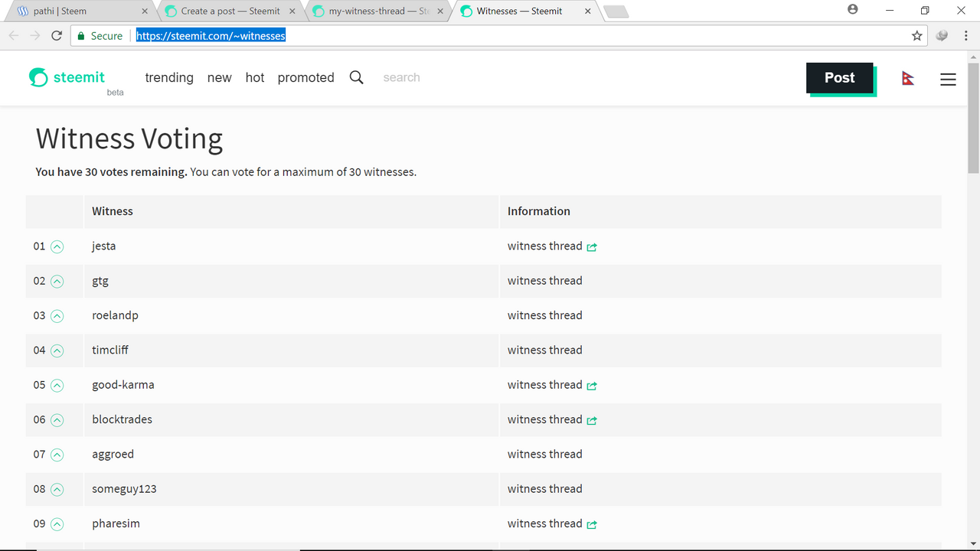Click the search magnifier icon
980x551 pixels.
click(x=357, y=77)
